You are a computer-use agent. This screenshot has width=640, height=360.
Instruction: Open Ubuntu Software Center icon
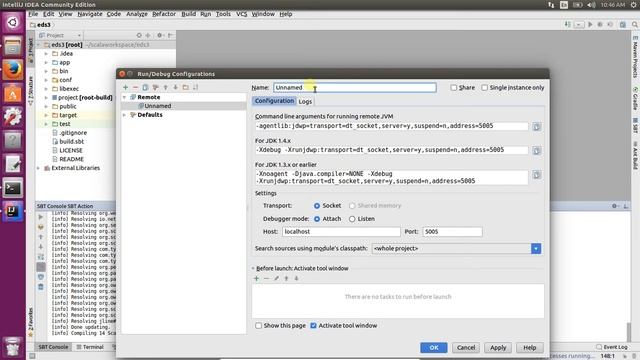click(13, 93)
